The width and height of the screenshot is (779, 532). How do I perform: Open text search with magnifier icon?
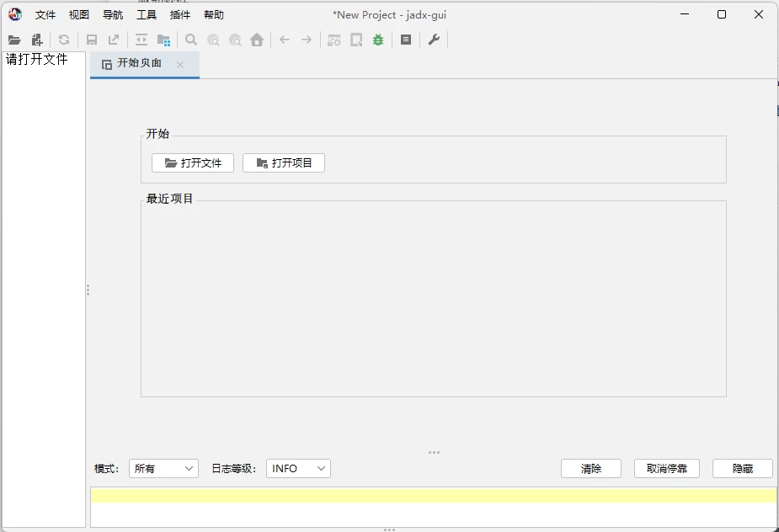tap(191, 40)
